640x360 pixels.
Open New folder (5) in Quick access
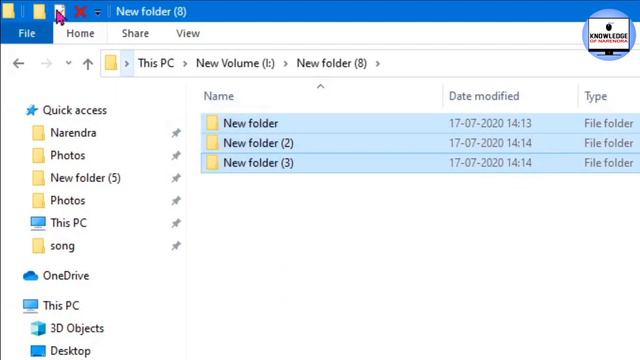[x=85, y=178]
